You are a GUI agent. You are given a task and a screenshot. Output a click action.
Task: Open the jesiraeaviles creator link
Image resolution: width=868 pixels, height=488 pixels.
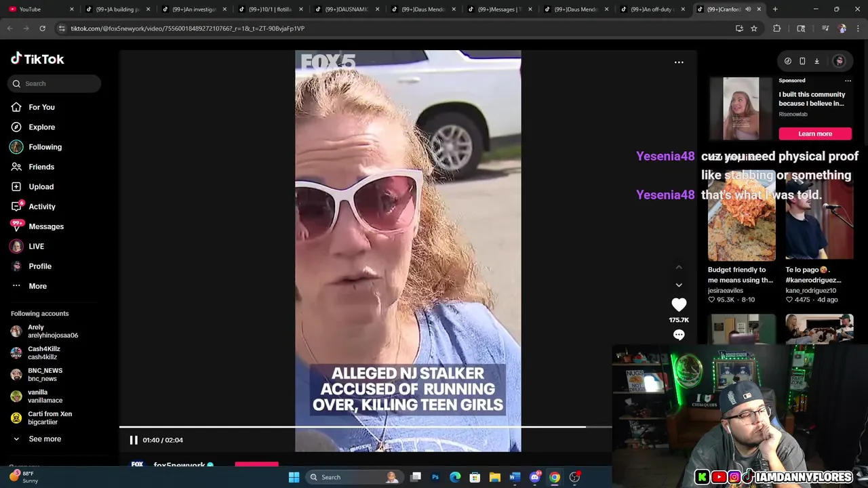click(726, 290)
